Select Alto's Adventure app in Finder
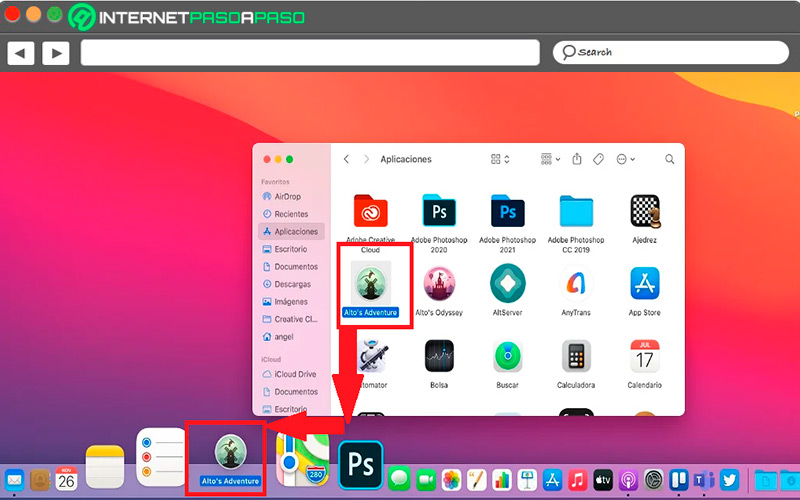Screen dimensions: 800x500 [371, 283]
